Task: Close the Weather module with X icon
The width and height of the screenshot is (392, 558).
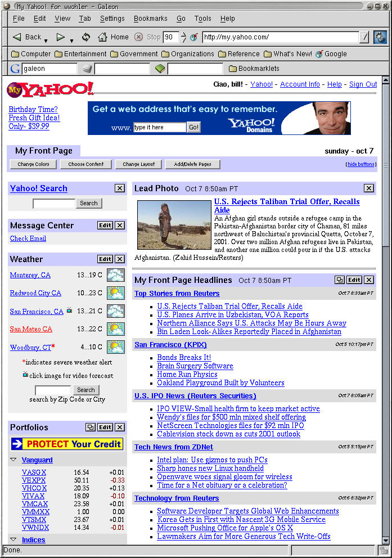Action: coord(120,259)
